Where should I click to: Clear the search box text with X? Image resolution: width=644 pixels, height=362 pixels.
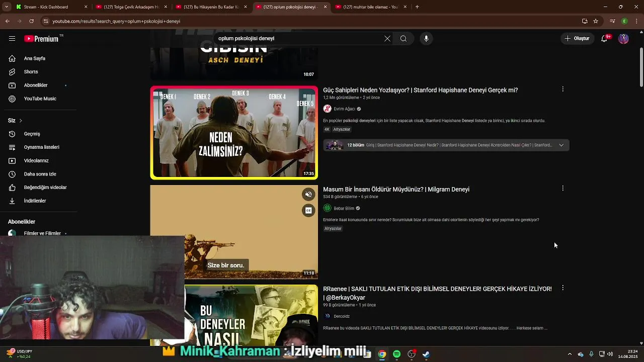pos(387,39)
